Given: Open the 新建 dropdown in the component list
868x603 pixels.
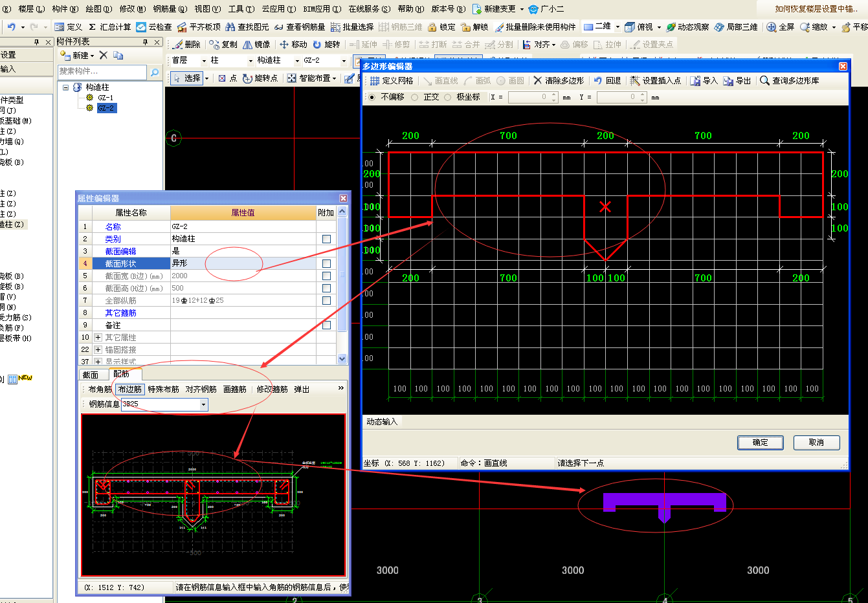Looking at the screenshot, I should pyautogui.click(x=92, y=56).
